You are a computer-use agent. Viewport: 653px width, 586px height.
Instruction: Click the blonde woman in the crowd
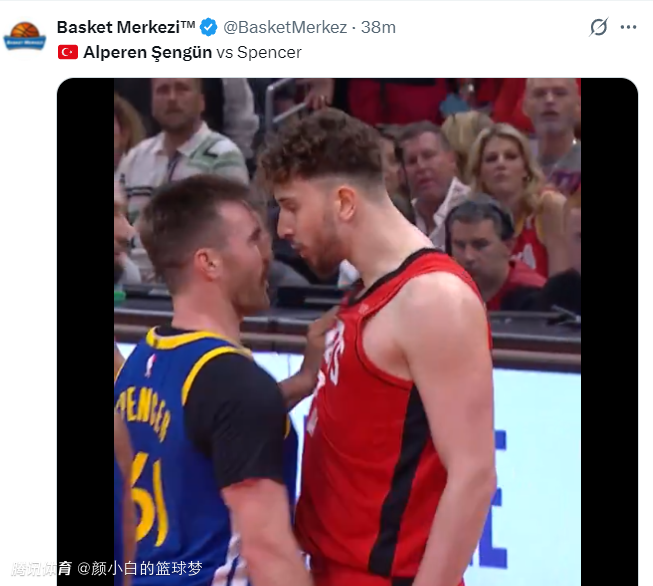point(508,175)
